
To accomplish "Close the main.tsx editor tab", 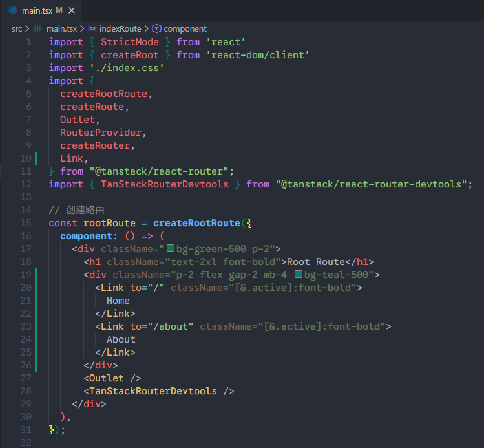I will [x=72, y=11].
